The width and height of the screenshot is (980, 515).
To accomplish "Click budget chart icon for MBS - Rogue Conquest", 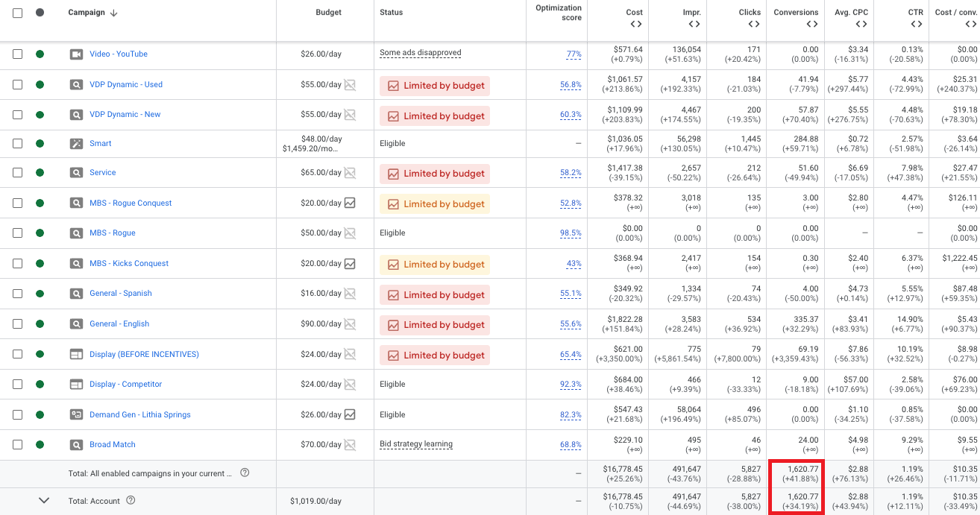I will click(350, 203).
